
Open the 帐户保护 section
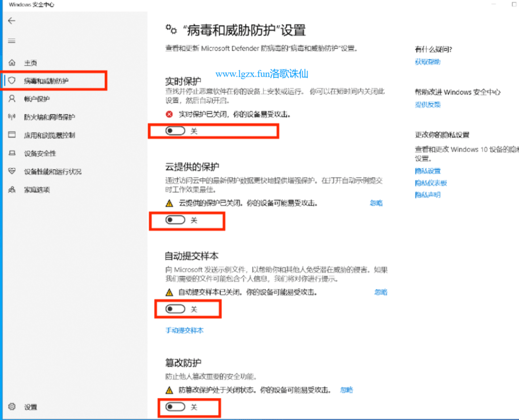[37, 99]
